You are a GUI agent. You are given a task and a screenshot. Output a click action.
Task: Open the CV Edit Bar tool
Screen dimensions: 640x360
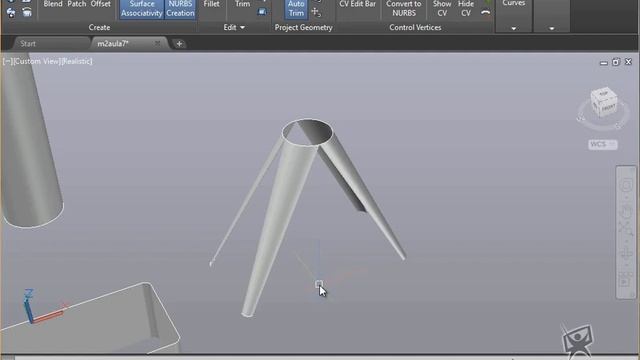358,4
